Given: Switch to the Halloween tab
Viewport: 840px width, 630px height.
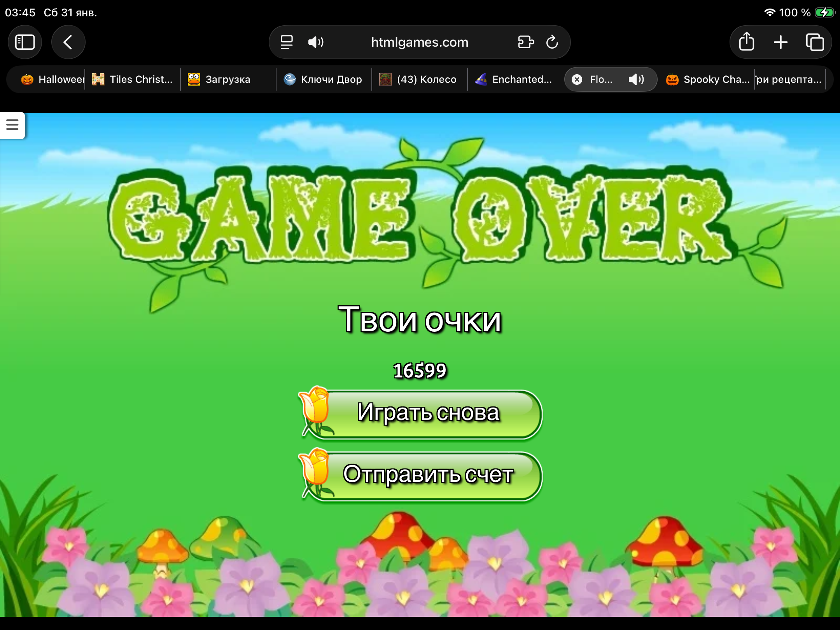Looking at the screenshot, I should coord(52,79).
